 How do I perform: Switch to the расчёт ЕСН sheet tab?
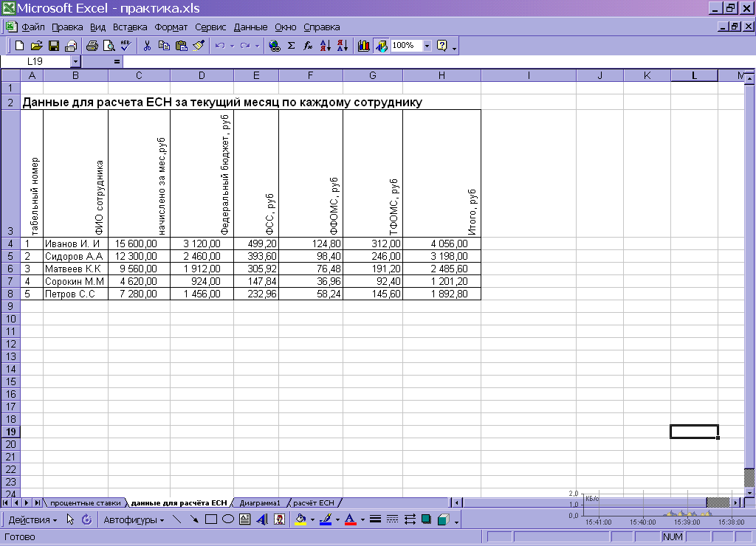[x=313, y=502]
